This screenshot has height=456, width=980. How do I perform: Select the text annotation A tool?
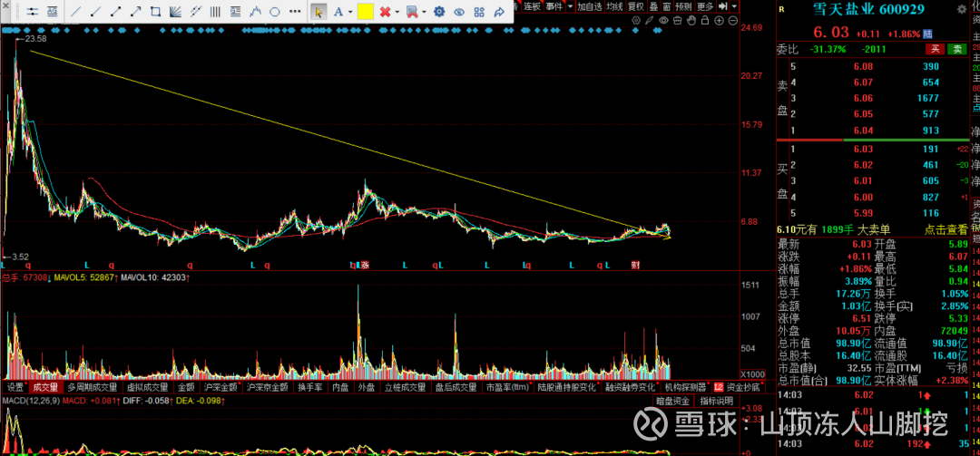[338, 11]
